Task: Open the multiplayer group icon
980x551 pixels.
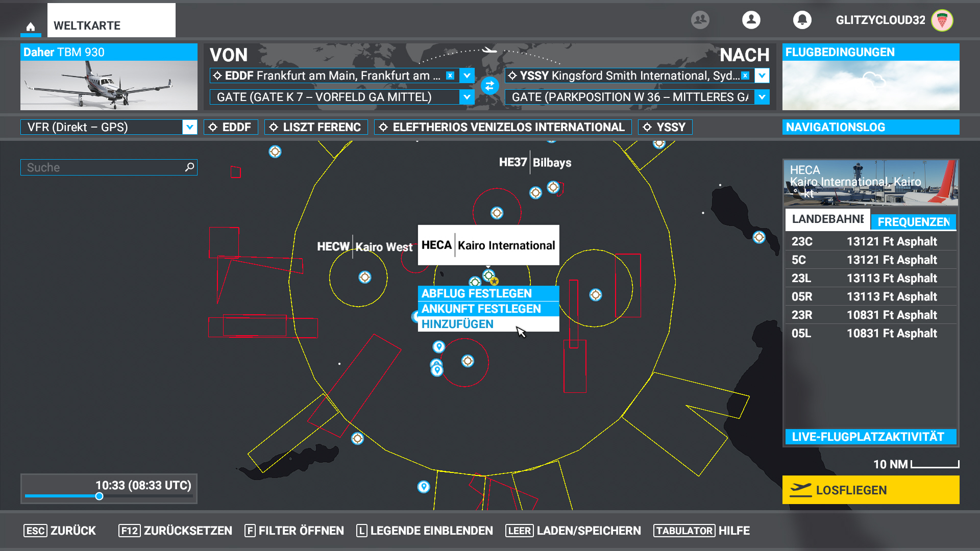Action: pos(700,20)
